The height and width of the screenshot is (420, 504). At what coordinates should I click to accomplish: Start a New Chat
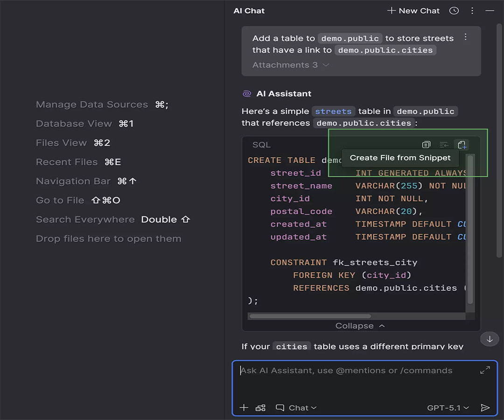[413, 11]
